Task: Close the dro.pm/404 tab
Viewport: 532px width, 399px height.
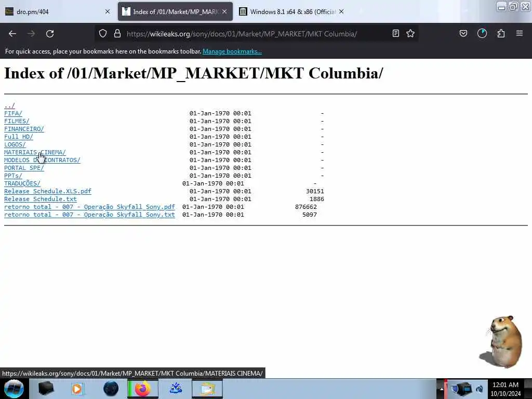Action: (108, 11)
